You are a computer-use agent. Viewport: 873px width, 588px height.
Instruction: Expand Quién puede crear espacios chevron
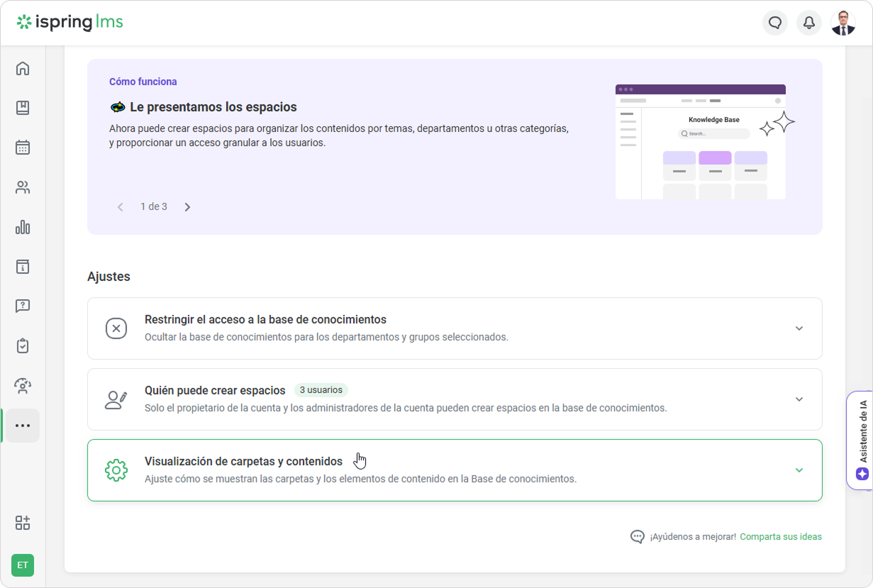(x=799, y=399)
